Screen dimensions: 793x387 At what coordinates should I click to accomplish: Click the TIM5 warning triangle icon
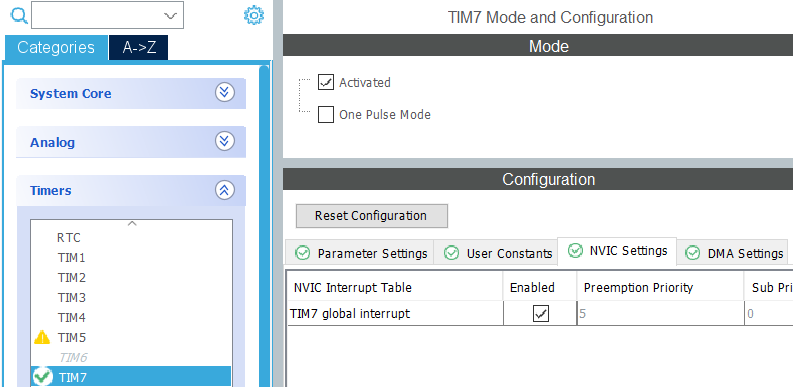point(42,337)
